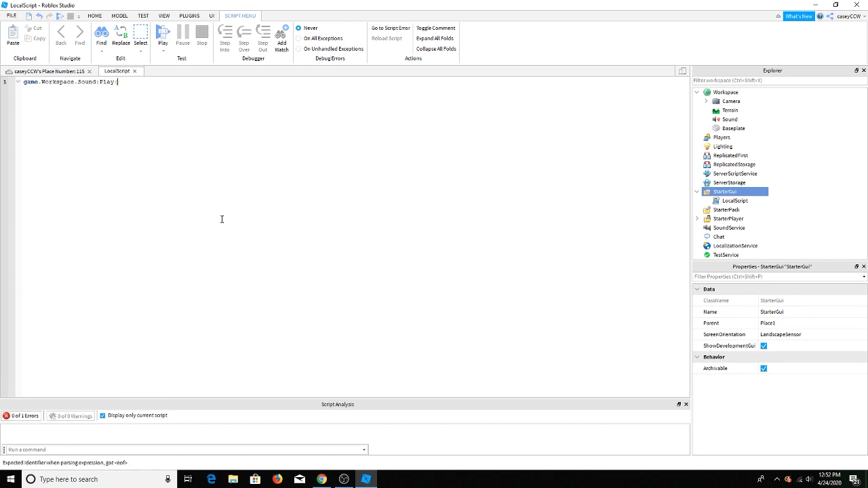Open Windows Start menu
Viewport: 868px width, 488px height.
[10, 479]
